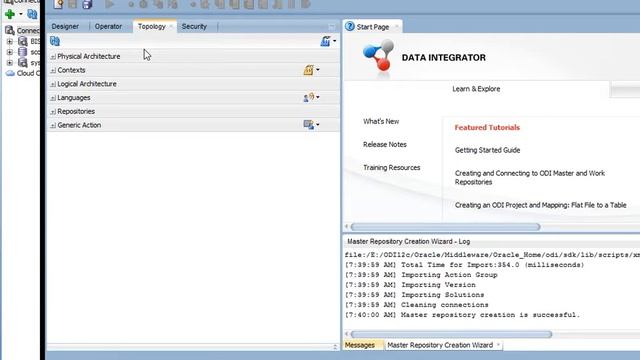Switch to the Security tab

(x=194, y=27)
